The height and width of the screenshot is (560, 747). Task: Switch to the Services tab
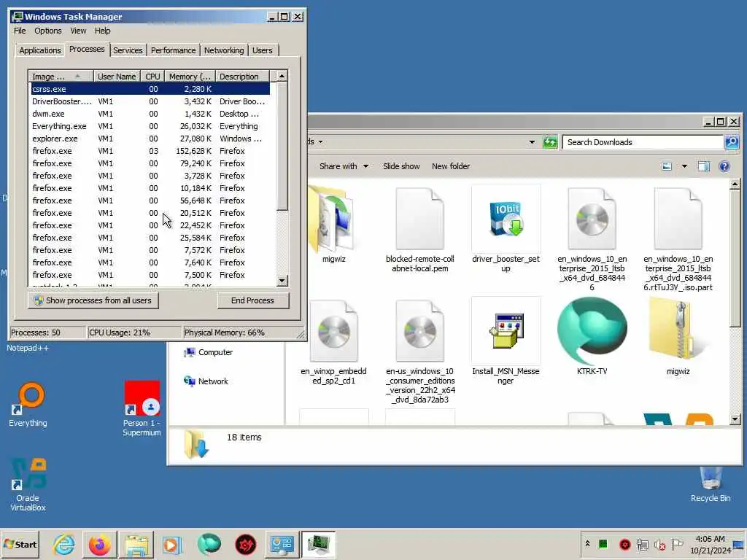[x=128, y=50]
